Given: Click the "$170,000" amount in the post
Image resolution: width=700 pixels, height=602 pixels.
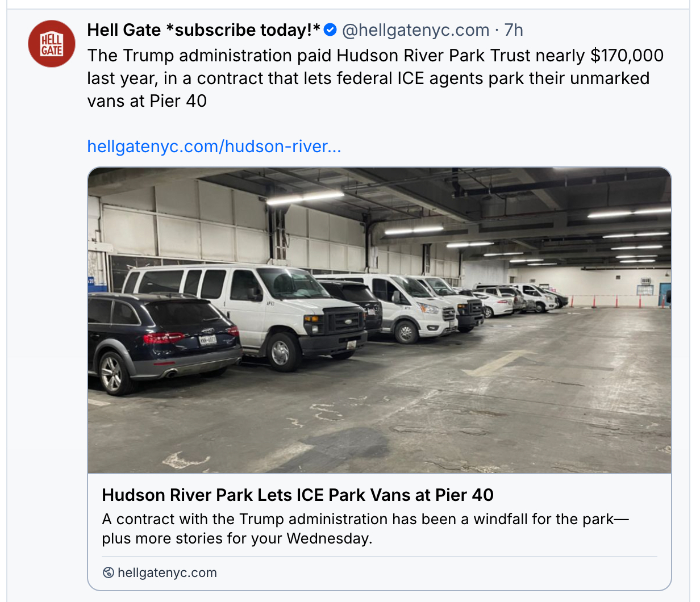Looking at the screenshot, I should pos(627,56).
